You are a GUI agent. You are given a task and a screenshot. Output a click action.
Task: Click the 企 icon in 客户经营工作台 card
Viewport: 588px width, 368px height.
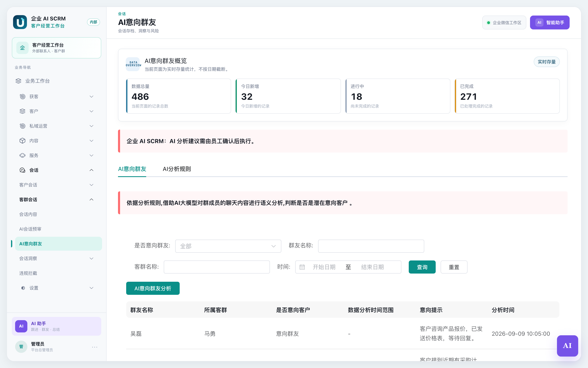22,48
